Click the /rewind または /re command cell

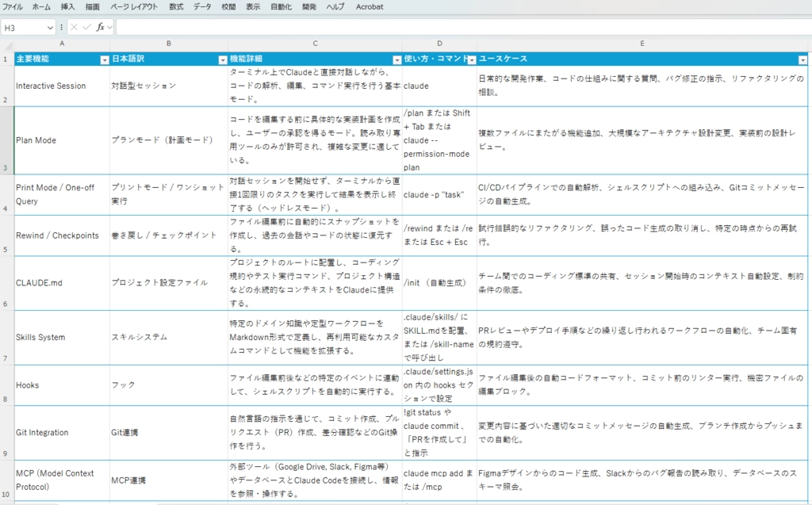(x=439, y=235)
